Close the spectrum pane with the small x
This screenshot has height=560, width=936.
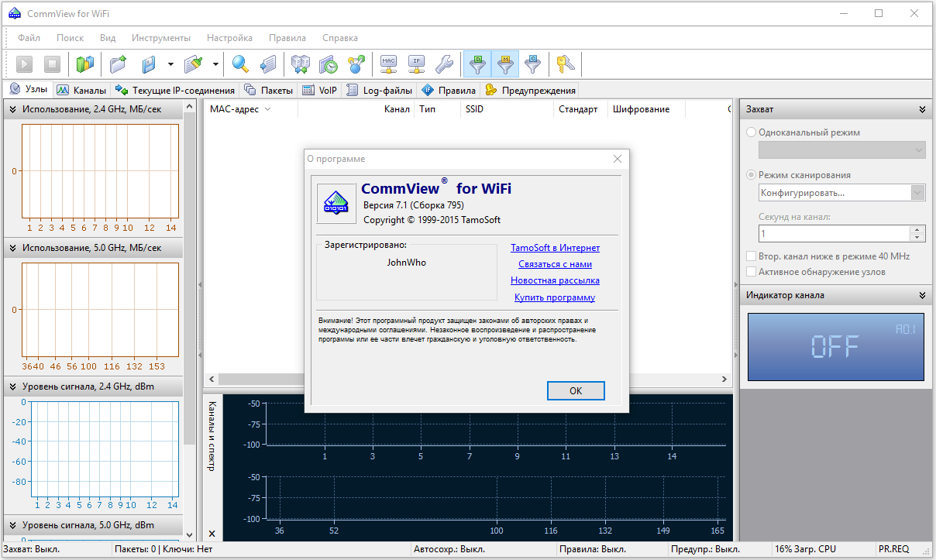(212, 534)
